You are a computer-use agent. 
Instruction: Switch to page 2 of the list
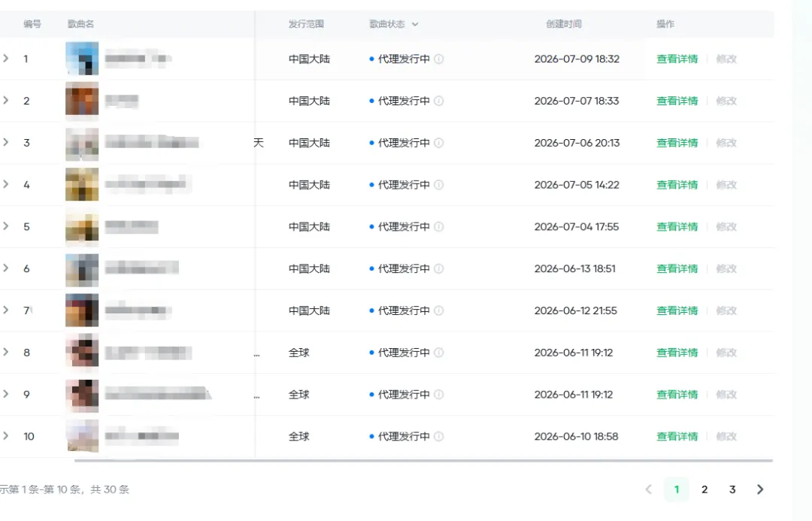point(704,489)
